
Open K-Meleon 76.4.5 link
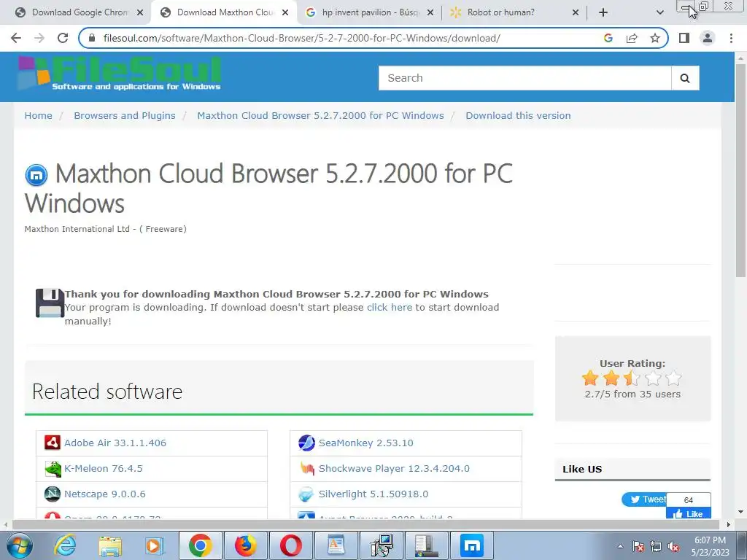(104, 469)
